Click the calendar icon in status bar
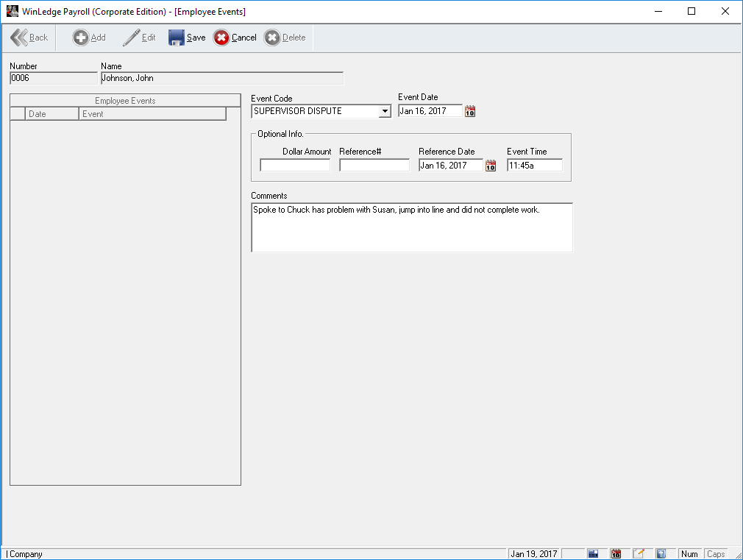The width and height of the screenshot is (743, 560). point(616,553)
